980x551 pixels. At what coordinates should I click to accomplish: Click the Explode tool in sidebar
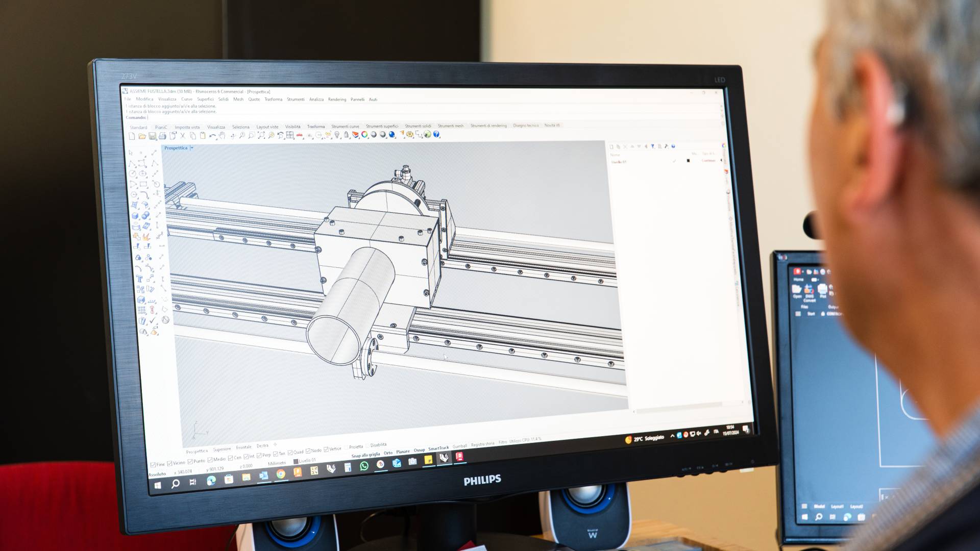[x=146, y=237]
